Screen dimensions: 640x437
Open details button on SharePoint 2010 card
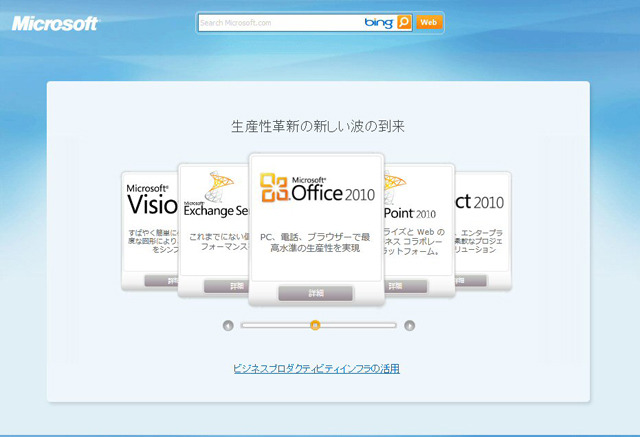[406, 286]
